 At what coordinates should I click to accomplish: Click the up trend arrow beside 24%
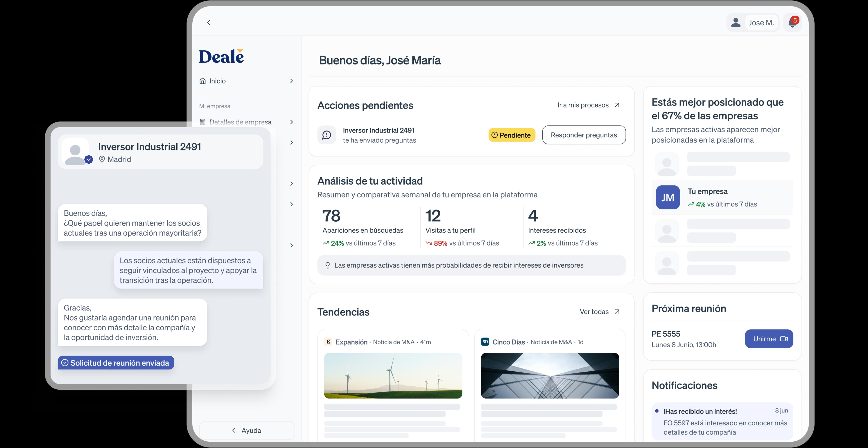pyautogui.click(x=325, y=243)
